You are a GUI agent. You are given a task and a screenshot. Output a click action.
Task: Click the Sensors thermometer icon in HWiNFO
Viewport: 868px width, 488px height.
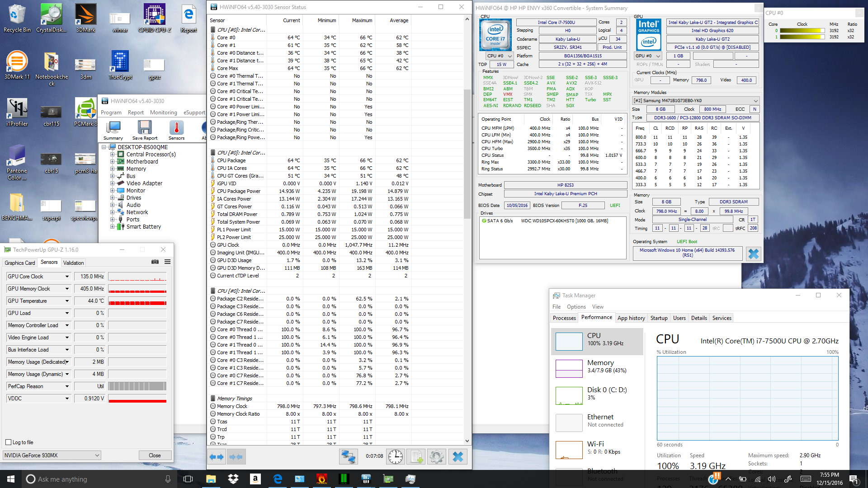click(x=176, y=130)
